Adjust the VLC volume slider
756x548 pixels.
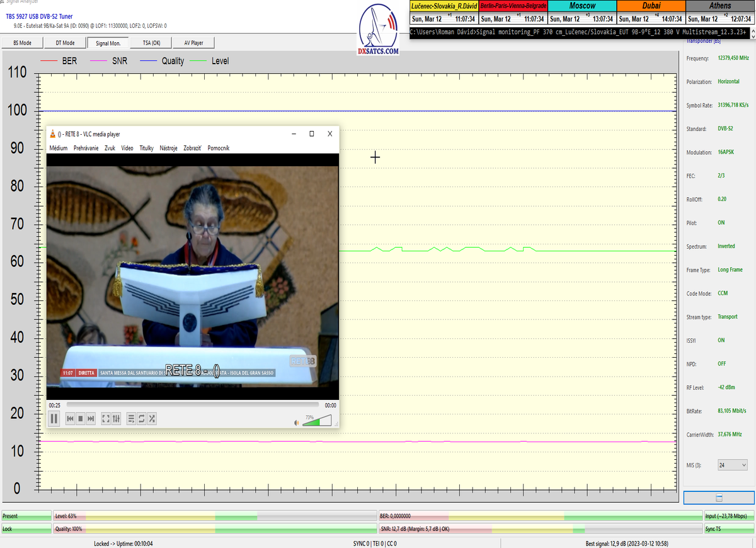317,421
